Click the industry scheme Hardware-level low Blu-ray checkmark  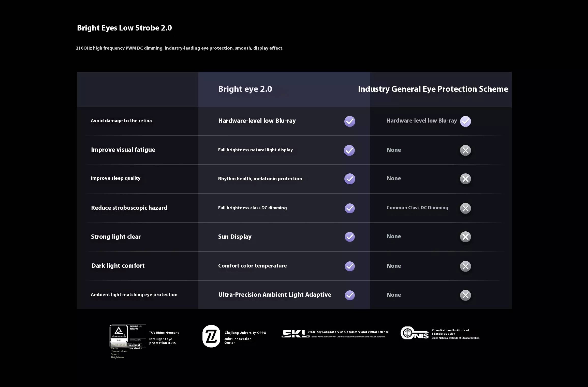[x=465, y=121]
